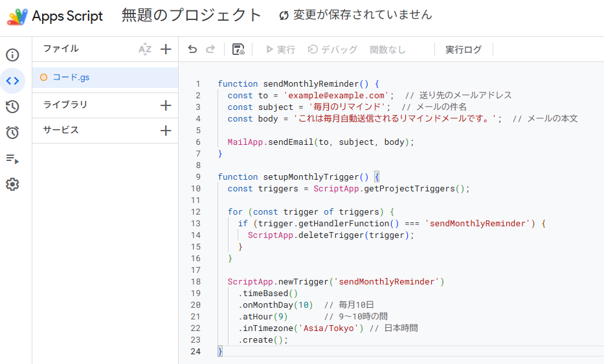The height and width of the screenshot is (364, 604).
Task: Open the Executions list icon
Action: coord(12,158)
